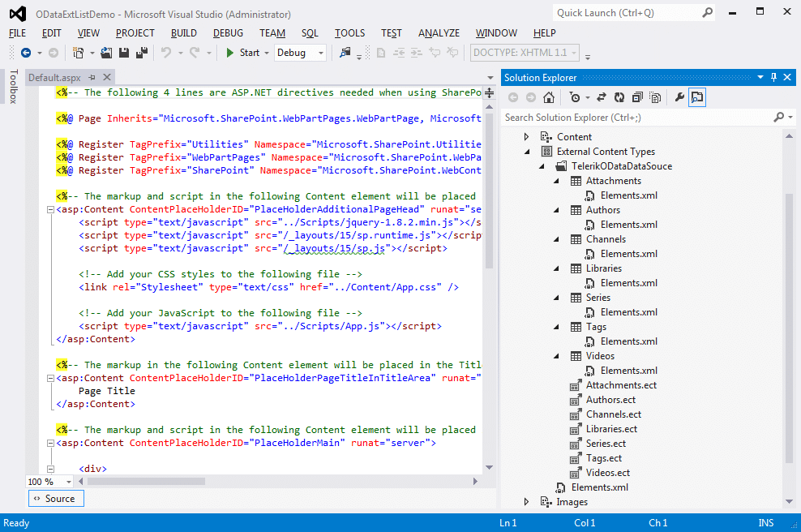Start debugging with green play button
Image resolution: width=801 pixels, height=532 pixels.
coord(230,53)
